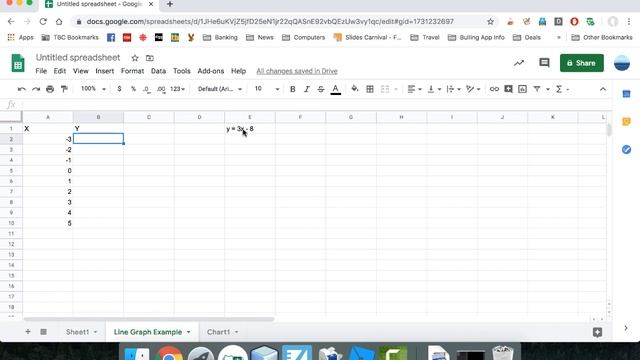Open the Data menu
640x360 pixels.
[x=158, y=71]
